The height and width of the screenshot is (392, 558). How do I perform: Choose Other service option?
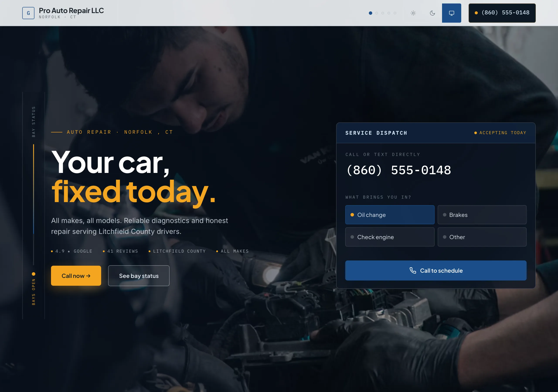pos(482,237)
